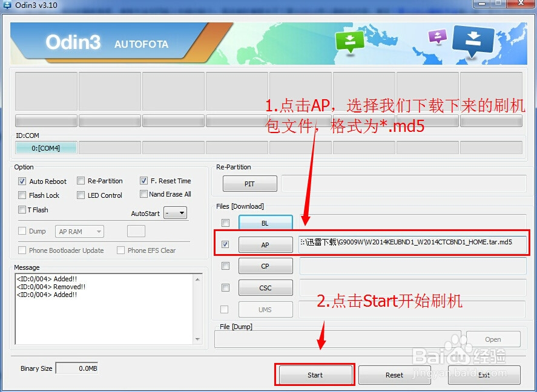This screenshot has height=392, width=537.
Task: Click the BL file button
Action: 265,223
